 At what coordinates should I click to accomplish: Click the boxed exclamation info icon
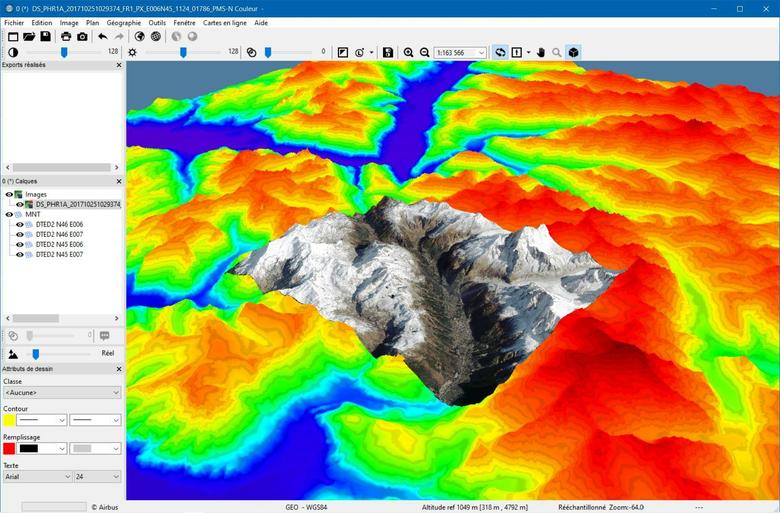tap(517, 52)
